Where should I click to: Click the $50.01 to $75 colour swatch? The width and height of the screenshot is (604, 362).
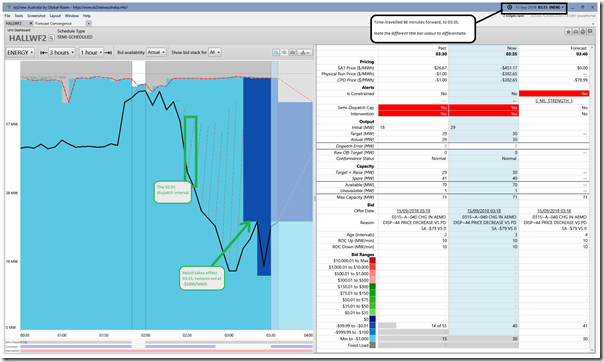point(372,300)
